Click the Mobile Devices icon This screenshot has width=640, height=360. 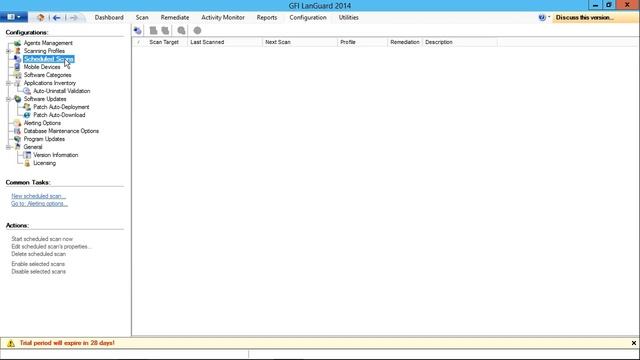[17, 67]
